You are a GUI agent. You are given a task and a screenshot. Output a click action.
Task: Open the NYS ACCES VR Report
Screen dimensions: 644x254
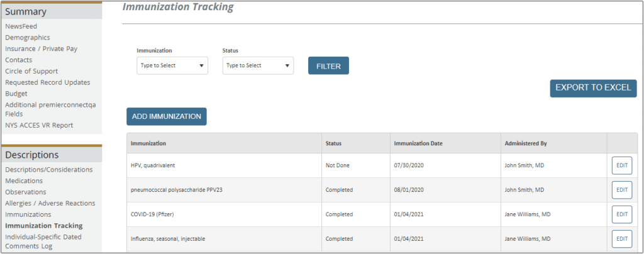tap(39, 125)
